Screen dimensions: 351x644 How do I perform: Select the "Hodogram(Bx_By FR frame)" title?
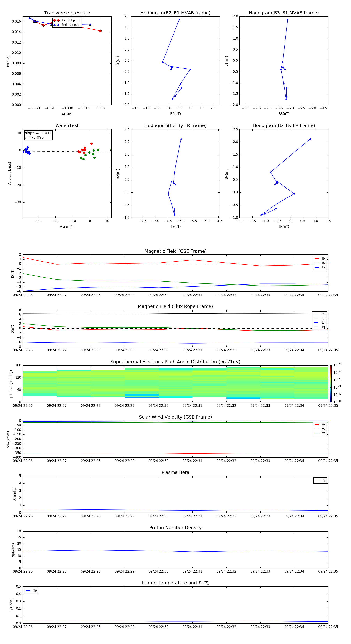(x=284, y=125)
